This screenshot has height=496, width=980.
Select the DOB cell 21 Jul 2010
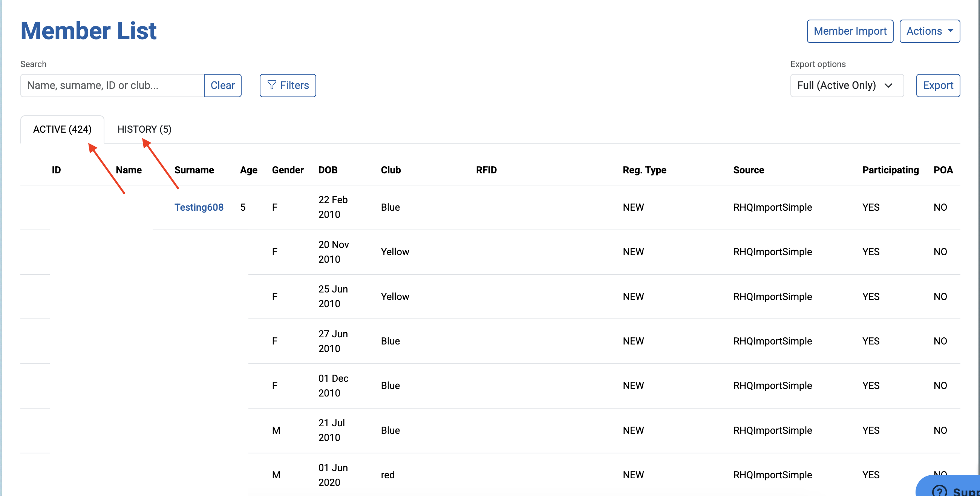(x=331, y=430)
